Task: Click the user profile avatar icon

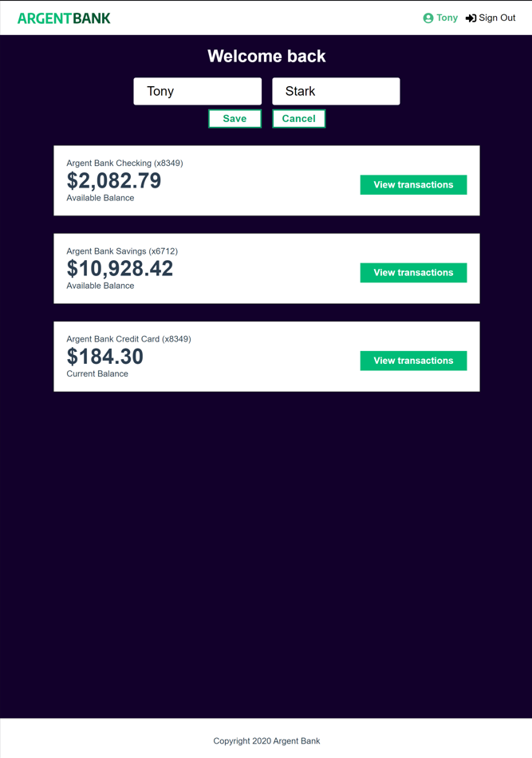Action: [428, 18]
